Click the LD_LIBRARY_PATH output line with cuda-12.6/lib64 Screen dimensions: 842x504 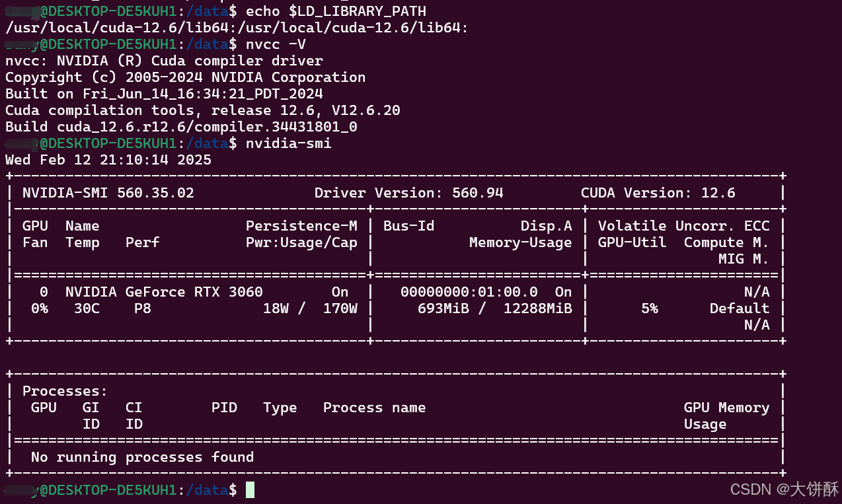tap(237, 28)
